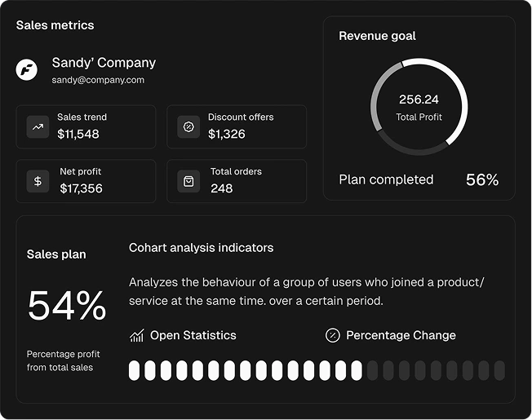
Task: Select the Total orders 248 card
Action: [237, 181]
